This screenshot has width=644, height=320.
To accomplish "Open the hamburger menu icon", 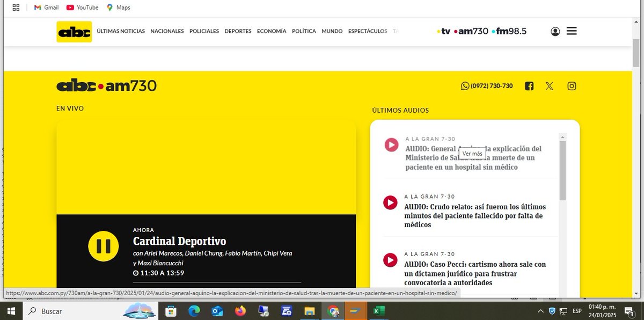I will pyautogui.click(x=572, y=31).
